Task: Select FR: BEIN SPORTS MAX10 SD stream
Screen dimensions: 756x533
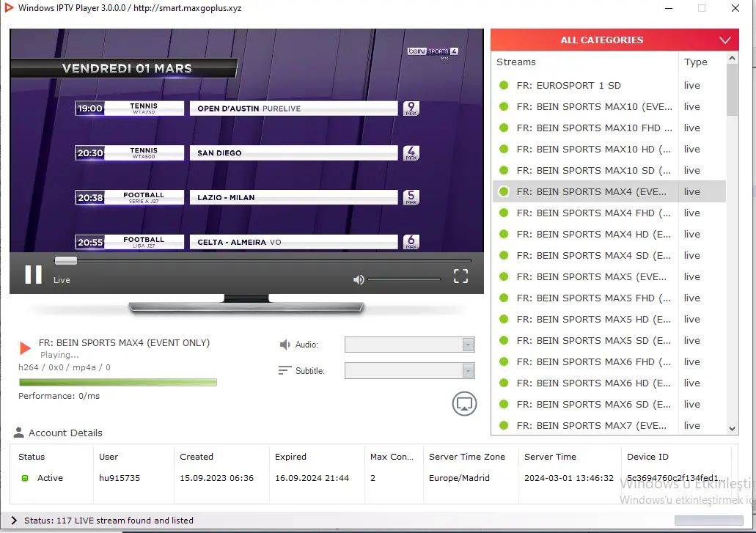Action: click(609, 170)
